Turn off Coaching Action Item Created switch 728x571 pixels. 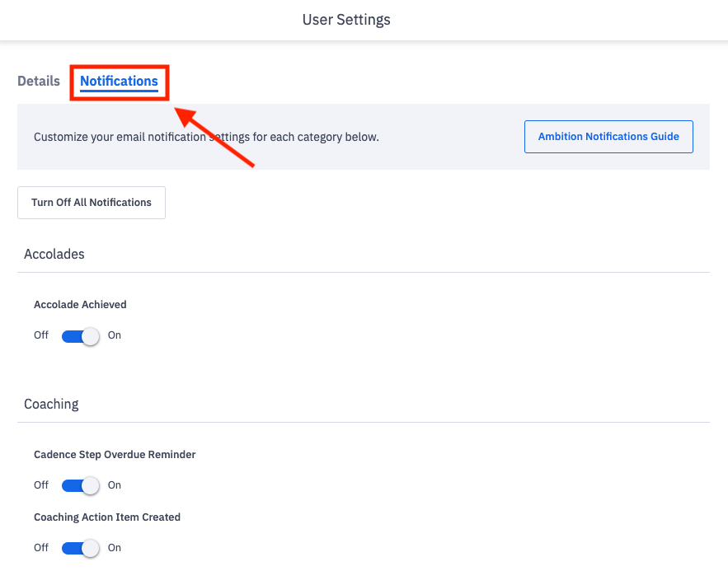coord(80,548)
